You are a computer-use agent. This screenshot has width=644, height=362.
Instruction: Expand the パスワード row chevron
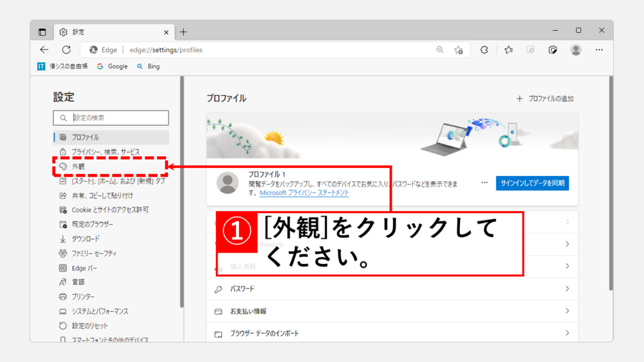coord(567,289)
